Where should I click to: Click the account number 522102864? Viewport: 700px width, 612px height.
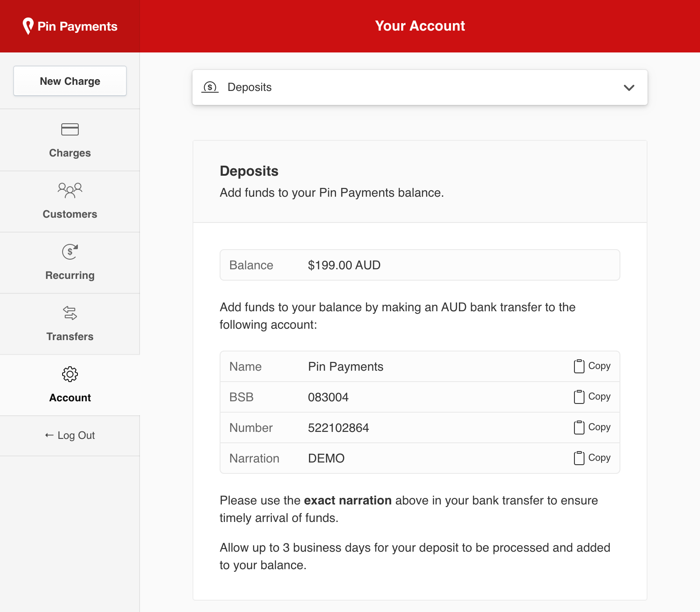[339, 428]
